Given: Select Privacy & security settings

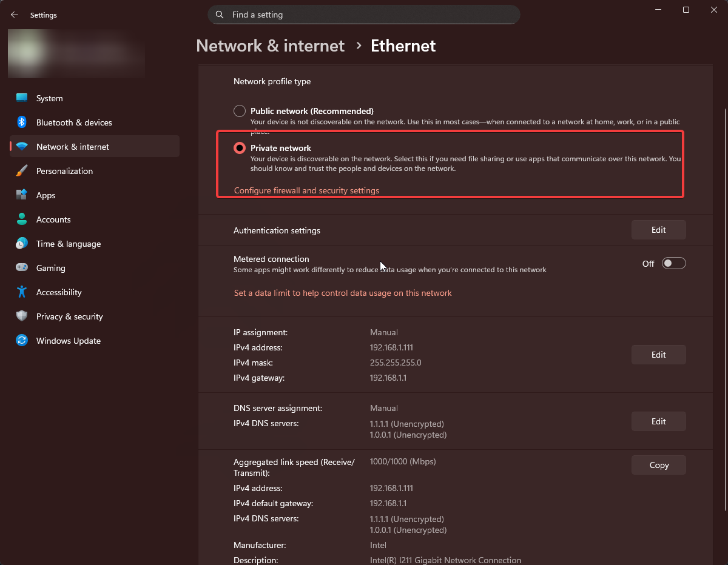Looking at the screenshot, I should (69, 316).
